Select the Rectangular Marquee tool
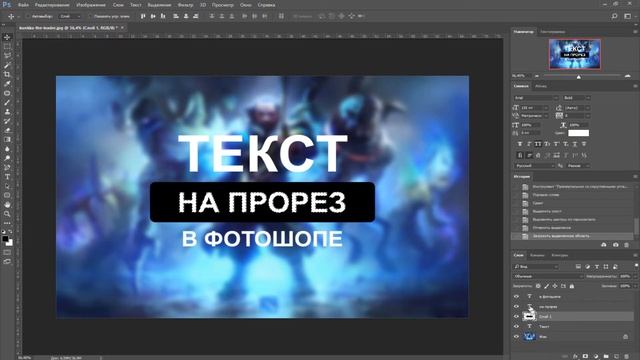 [x=7, y=47]
